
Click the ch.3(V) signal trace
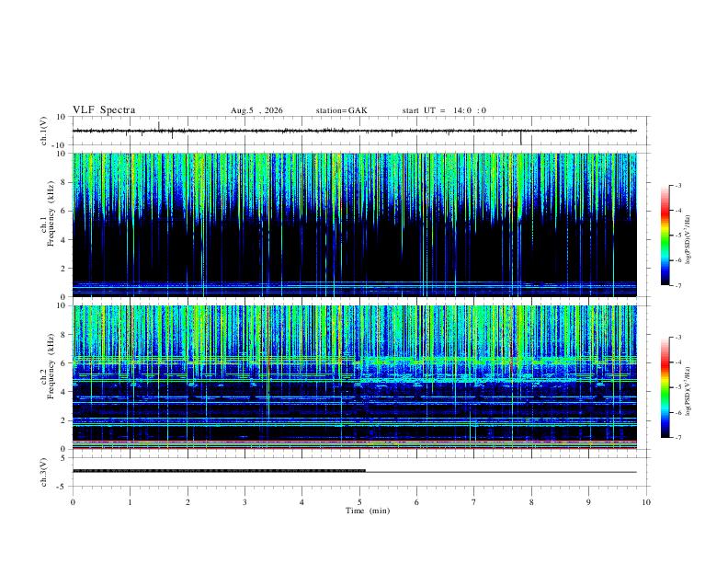(354, 472)
